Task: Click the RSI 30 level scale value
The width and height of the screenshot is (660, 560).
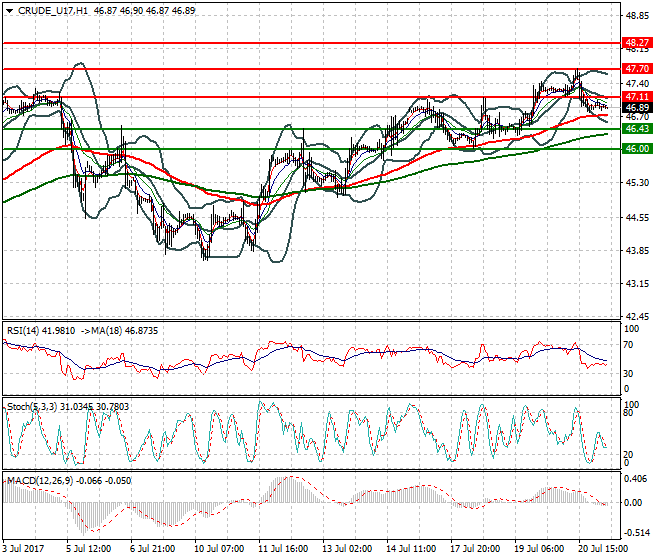Action: [628, 373]
